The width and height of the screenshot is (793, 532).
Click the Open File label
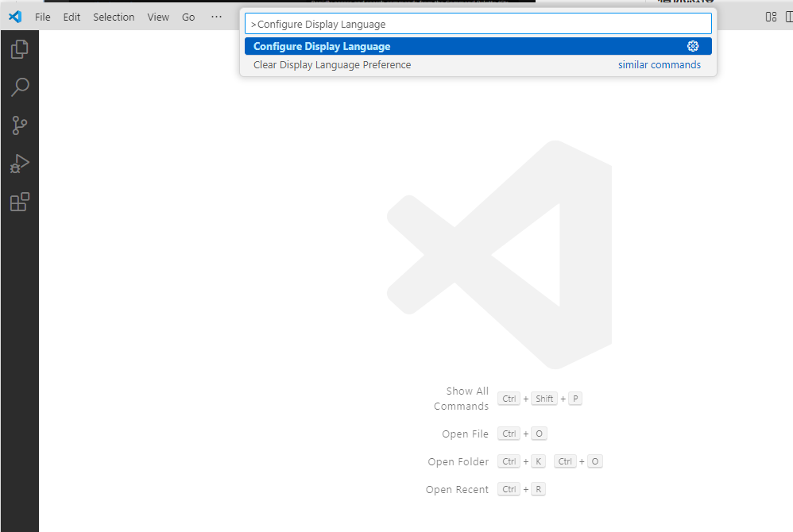466,434
